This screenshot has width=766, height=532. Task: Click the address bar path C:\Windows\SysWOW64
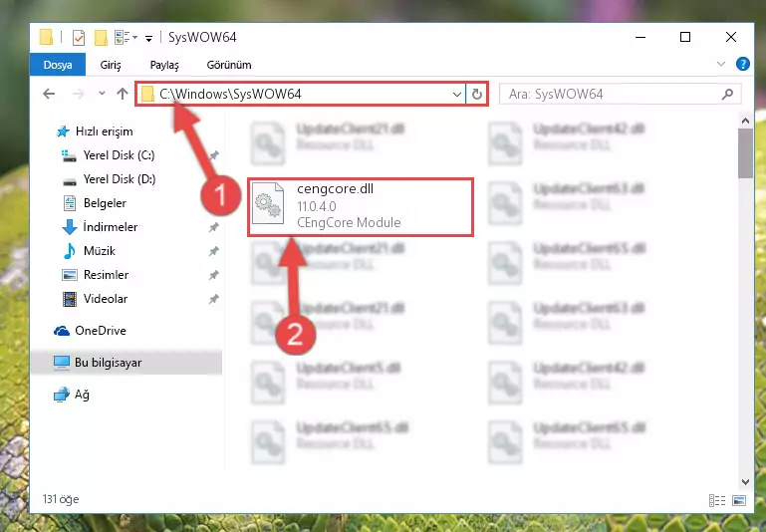tap(230, 94)
